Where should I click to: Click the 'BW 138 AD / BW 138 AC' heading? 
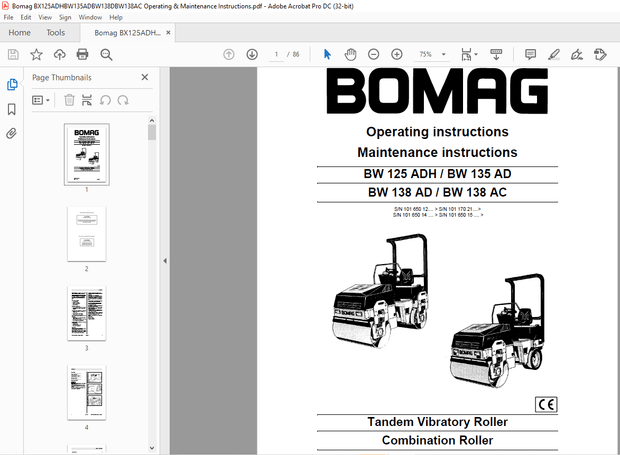[x=437, y=192]
